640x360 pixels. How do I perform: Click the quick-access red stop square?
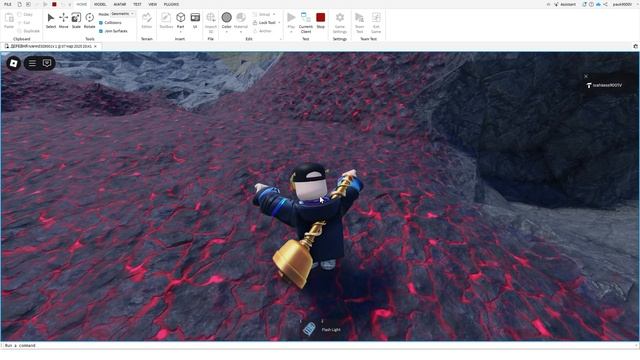tap(54, 4)
